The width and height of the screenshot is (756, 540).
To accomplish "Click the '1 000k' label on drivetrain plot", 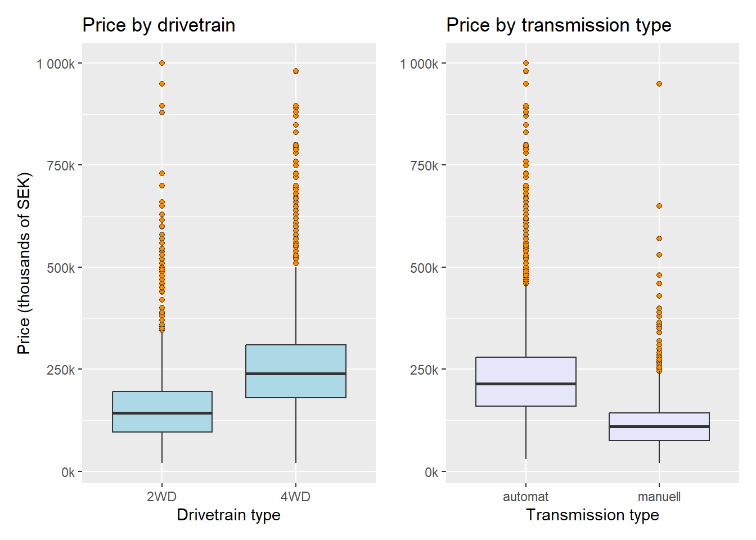I will [x=56, y=64].
